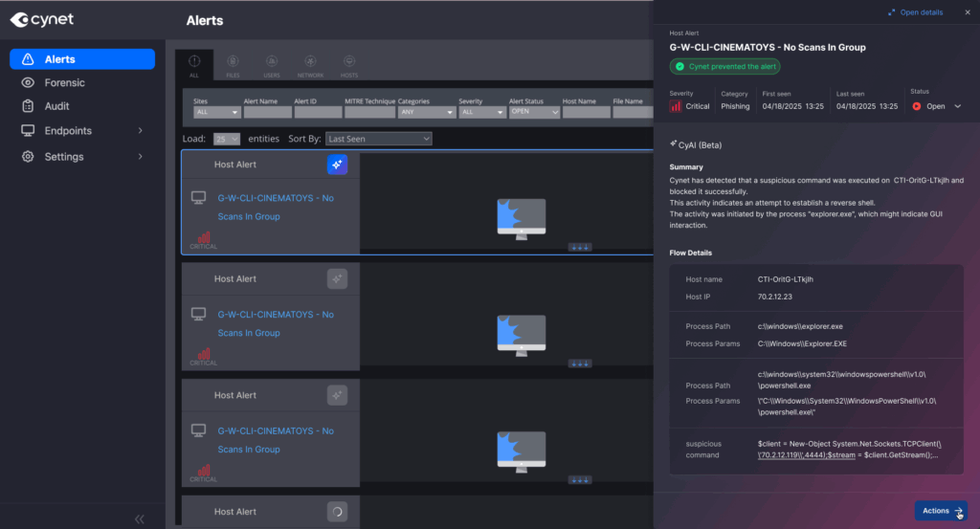Open the Severity filter dropdown
This screenshot has height=529, width=980.
tap(480, 112)
